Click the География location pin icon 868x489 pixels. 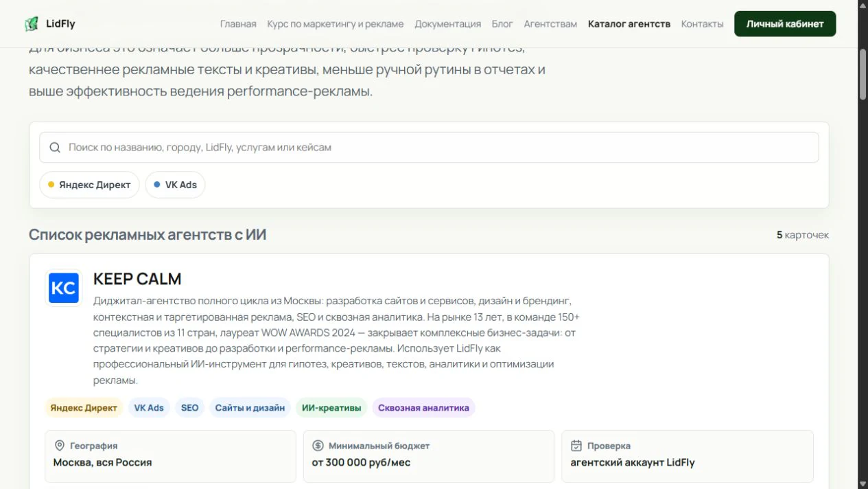click(60, 446)
